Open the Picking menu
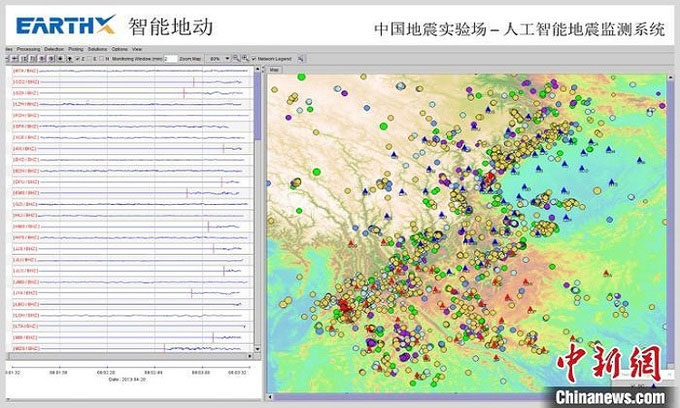The height and width of the screenshot is (408, 680). [x=75, y=49]
